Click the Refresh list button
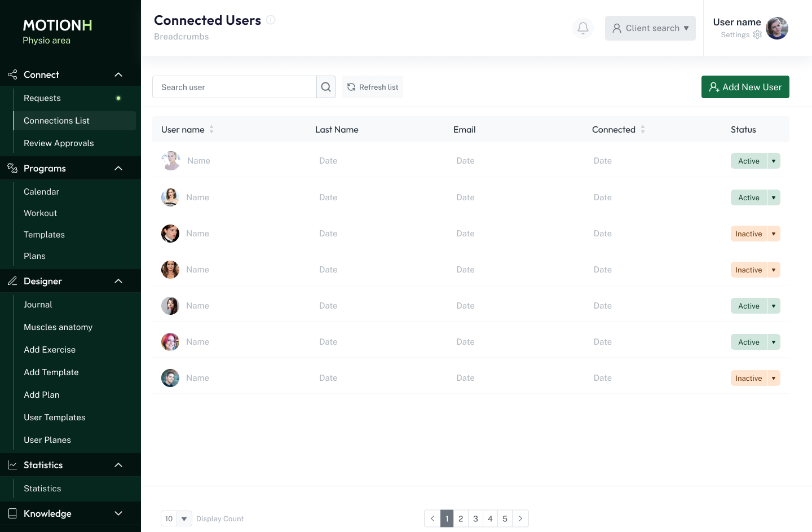The width and height of the screenshot is (812, 532). pyautogui.click(x=373, y=87)
